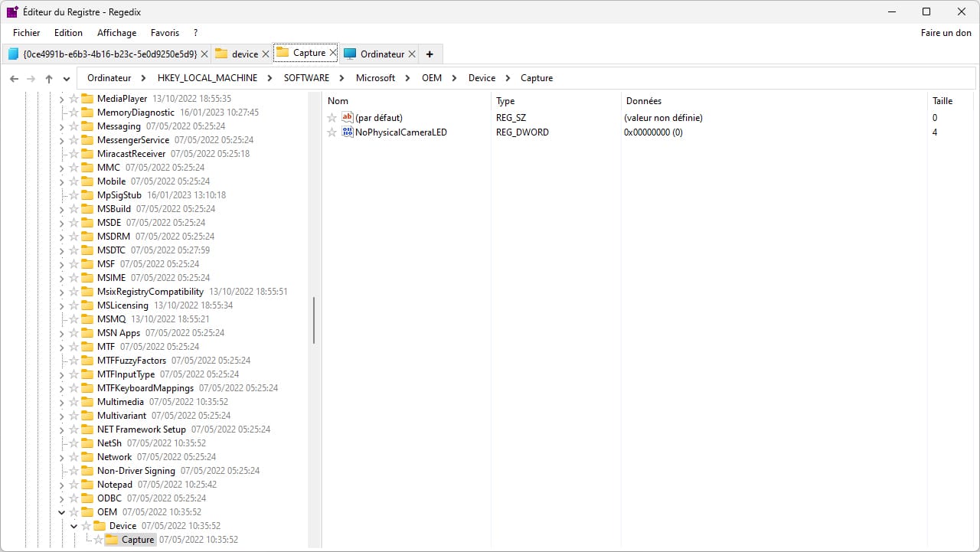
Task: Expand the MSBuild key
Action: pos(62,209)
